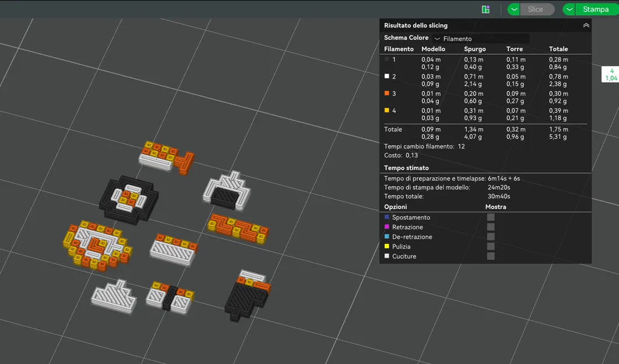Click the Slice button
The image size is (619, 364).
pos(537,9)
